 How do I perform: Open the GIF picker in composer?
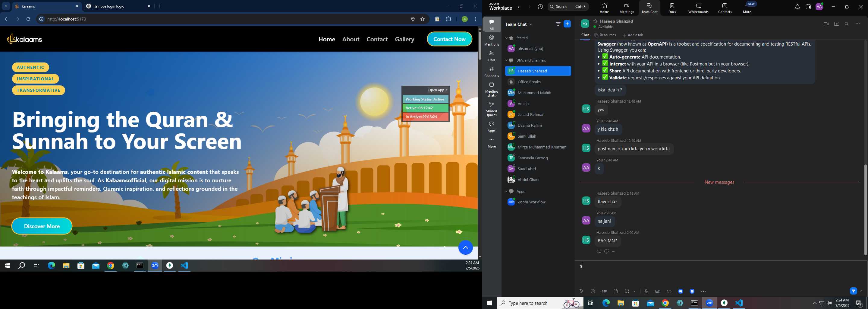point(604,291)
